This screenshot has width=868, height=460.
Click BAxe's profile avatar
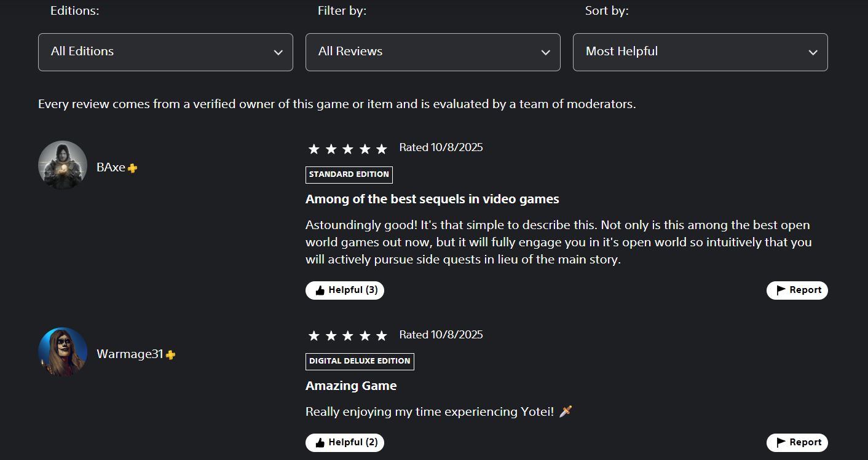63,165
